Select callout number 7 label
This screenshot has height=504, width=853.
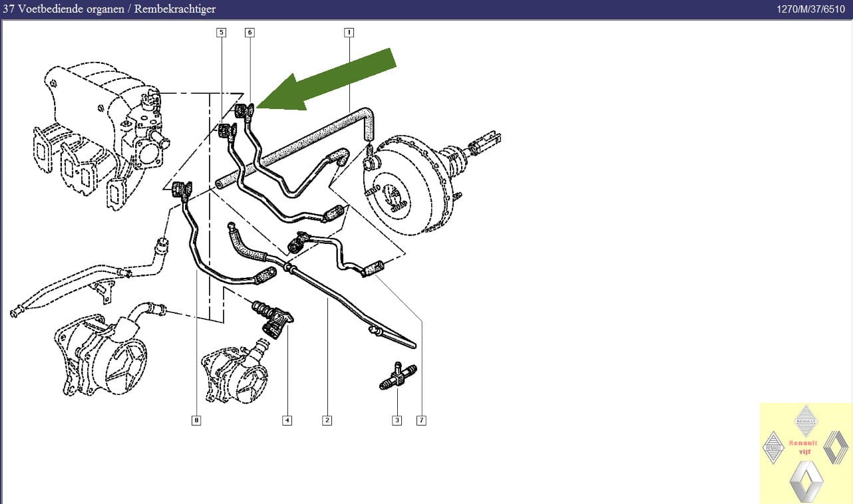point(421,420)
